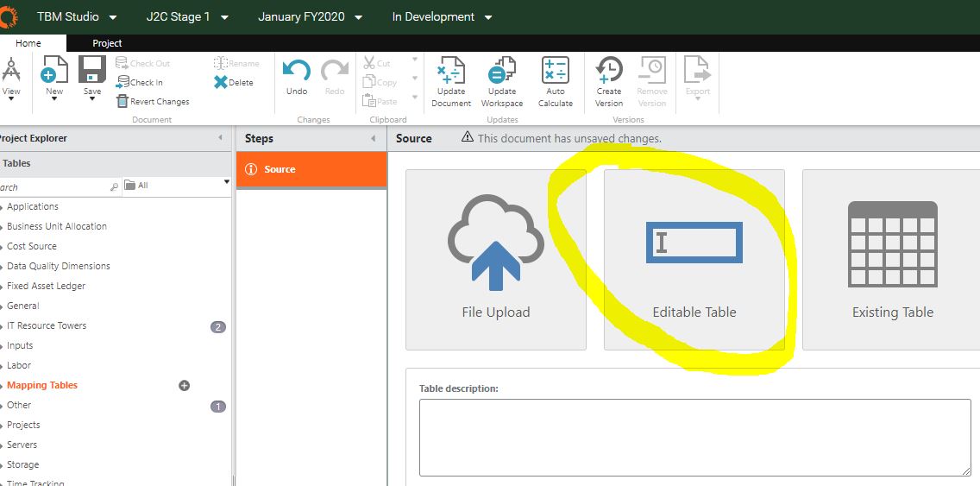The height and width of the screenshot is (486, 980).
Task: Choose the Editable Table source card
Action: (694, 260)
